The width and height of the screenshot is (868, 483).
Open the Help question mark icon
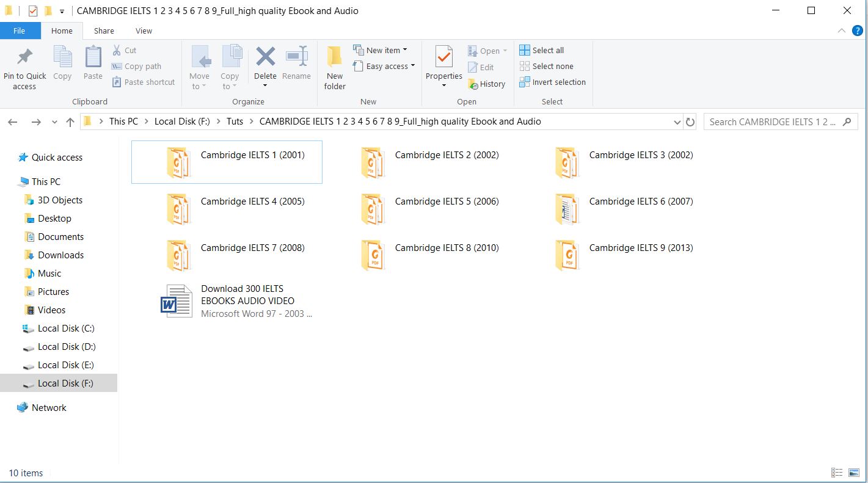[857, 31]
